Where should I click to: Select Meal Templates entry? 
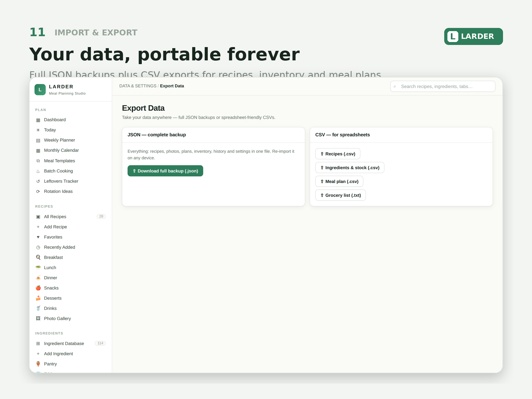(x=70, y=161)
